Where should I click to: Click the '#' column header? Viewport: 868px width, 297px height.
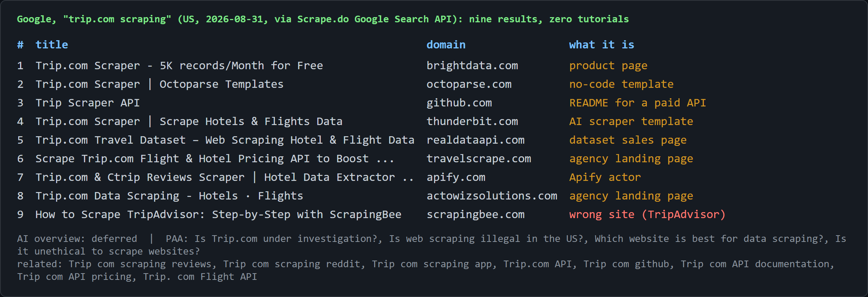tap(20, 45)
